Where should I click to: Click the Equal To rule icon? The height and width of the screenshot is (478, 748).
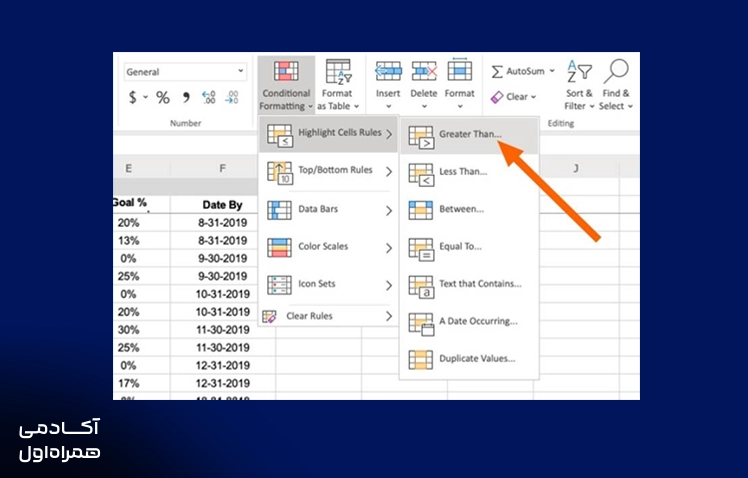pyautogui.click(x=421, y=249)
